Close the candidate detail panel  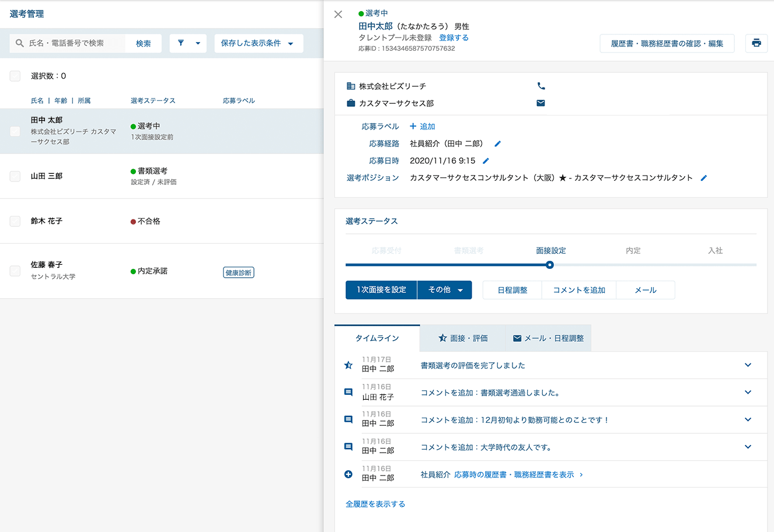pos(338,15)
